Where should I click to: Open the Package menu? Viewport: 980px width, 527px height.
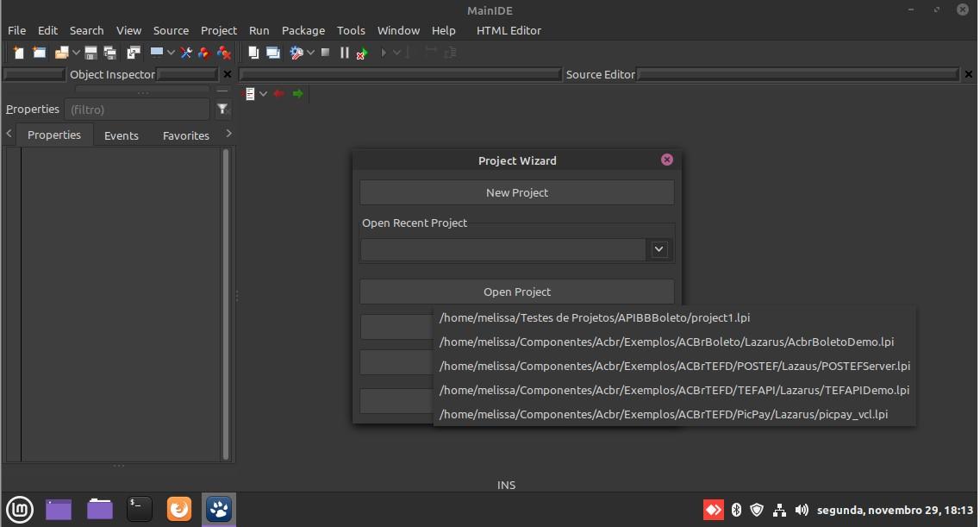[303, 31]
